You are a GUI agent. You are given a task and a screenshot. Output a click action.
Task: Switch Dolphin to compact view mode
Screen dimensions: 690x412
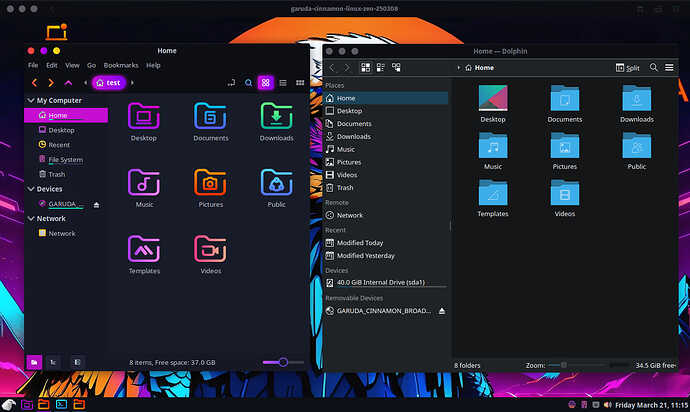click(x=381, y=67)
